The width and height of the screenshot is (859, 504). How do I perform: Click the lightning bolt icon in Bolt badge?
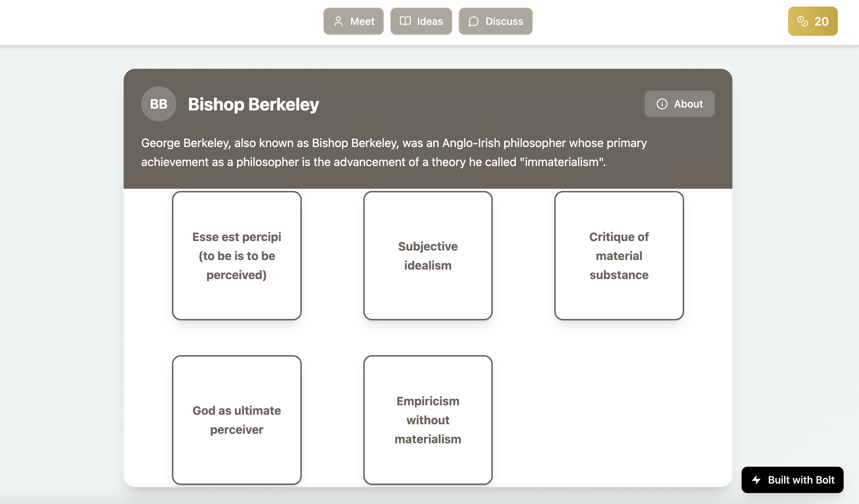[756, 480]
